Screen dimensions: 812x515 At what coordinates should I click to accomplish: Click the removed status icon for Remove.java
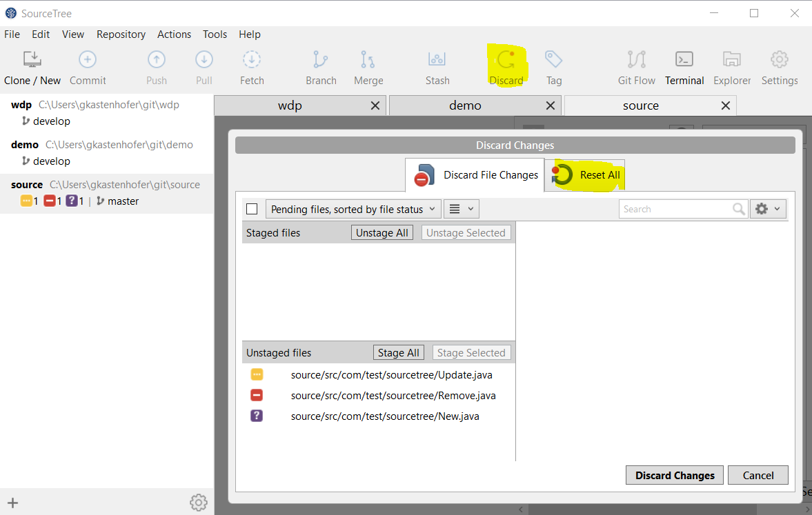[257, 395]
